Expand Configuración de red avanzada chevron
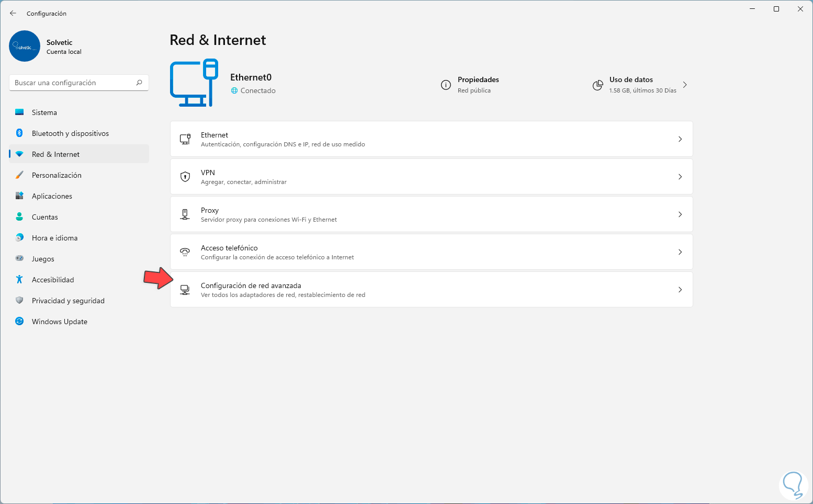Screen dimensions: 813x504 point(680,290)
